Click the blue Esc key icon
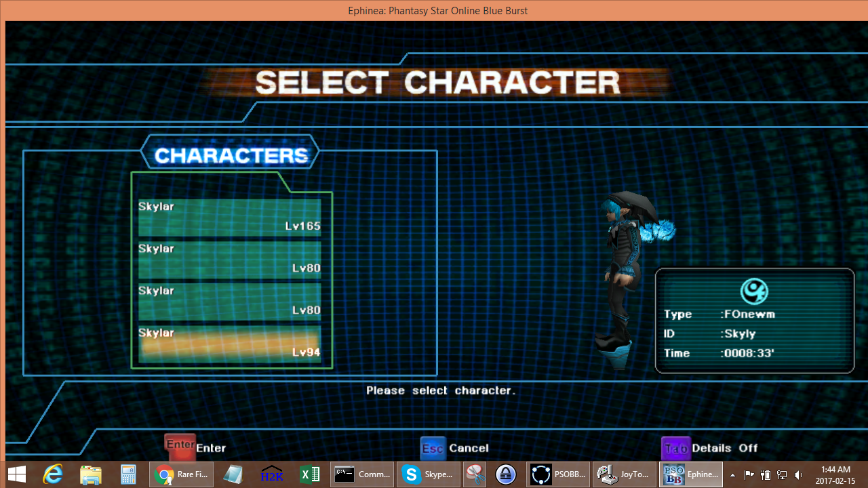This screenshot has width=868, height=488. click(x=433, y=449)
